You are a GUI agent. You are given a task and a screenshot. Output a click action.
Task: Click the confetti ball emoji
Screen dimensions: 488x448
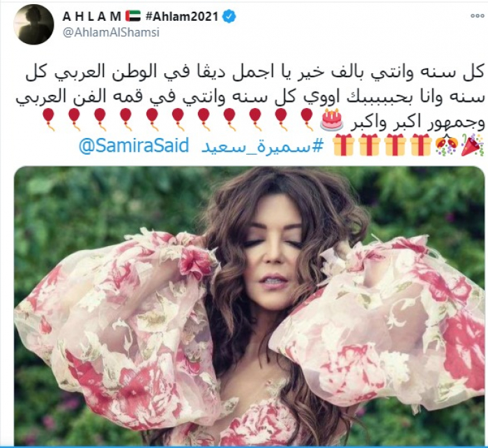click(x=446, y=145)
